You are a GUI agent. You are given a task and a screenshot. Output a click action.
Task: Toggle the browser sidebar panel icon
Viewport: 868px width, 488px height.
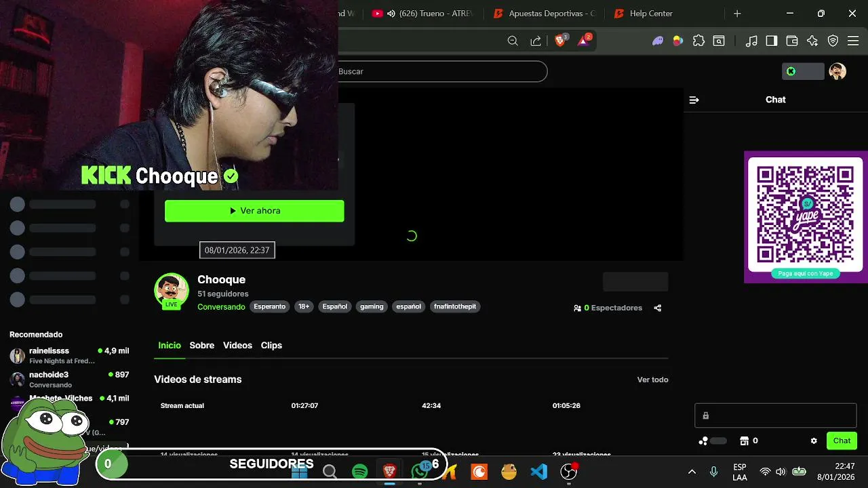pyautogui.click(x=772, y=41)
